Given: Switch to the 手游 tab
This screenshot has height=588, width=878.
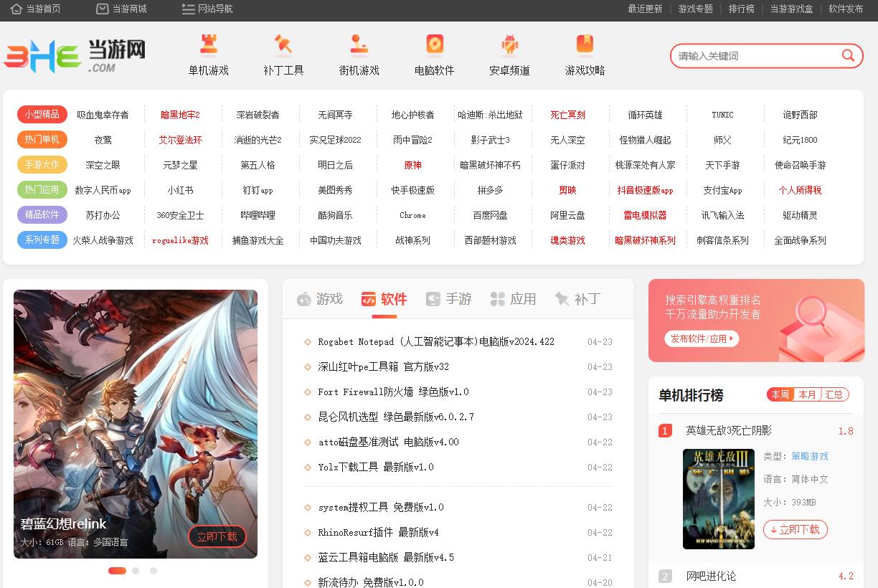Looking at the screenshot, I should click(x=449, y=299).
